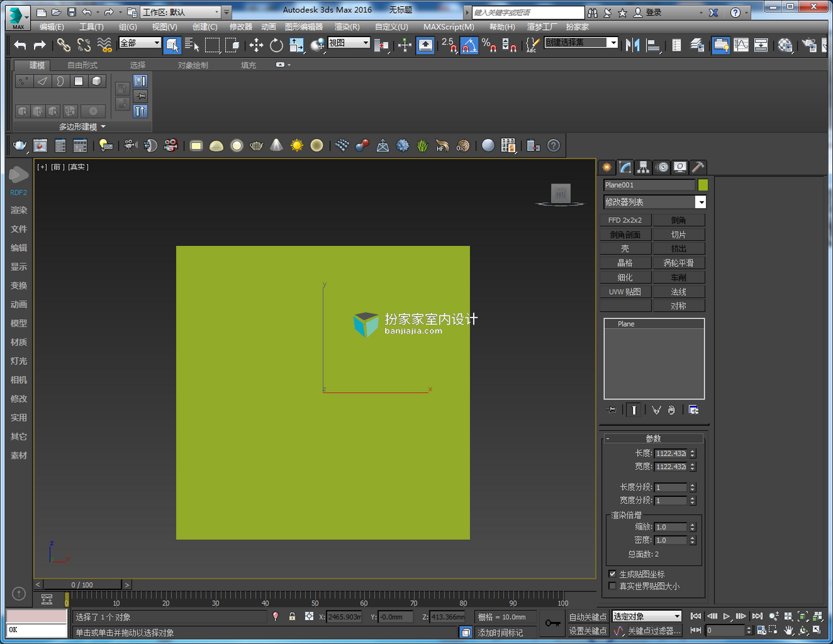Image resolution: width=833 pixels, height=644 pixels.
Task: Open the 渲染(R) menu
Action: click(347, 27)
